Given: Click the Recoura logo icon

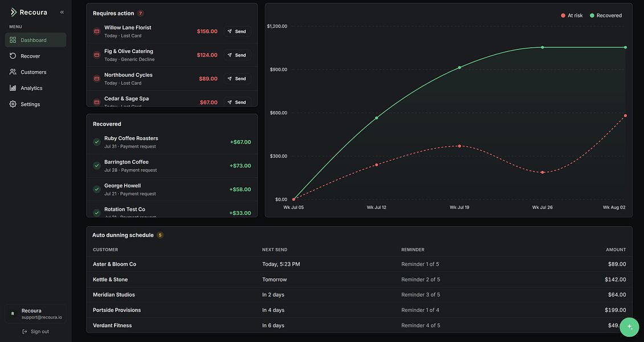Looking at the screenshot, I should [14, 13].
